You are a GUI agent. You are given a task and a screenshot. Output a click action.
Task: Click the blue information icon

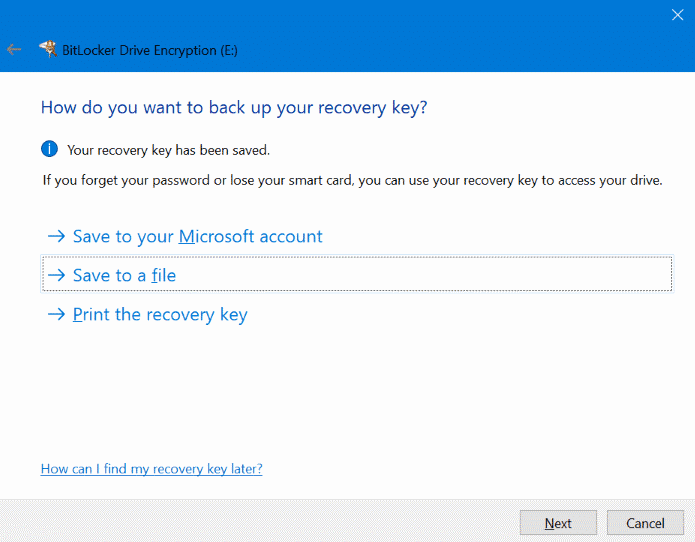click(x=49, y=150)
